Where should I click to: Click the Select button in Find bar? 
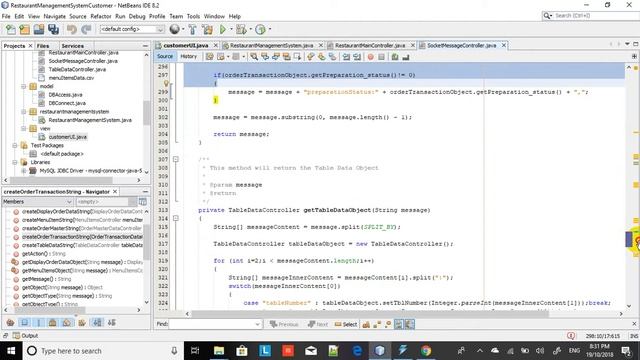(346, 324)
